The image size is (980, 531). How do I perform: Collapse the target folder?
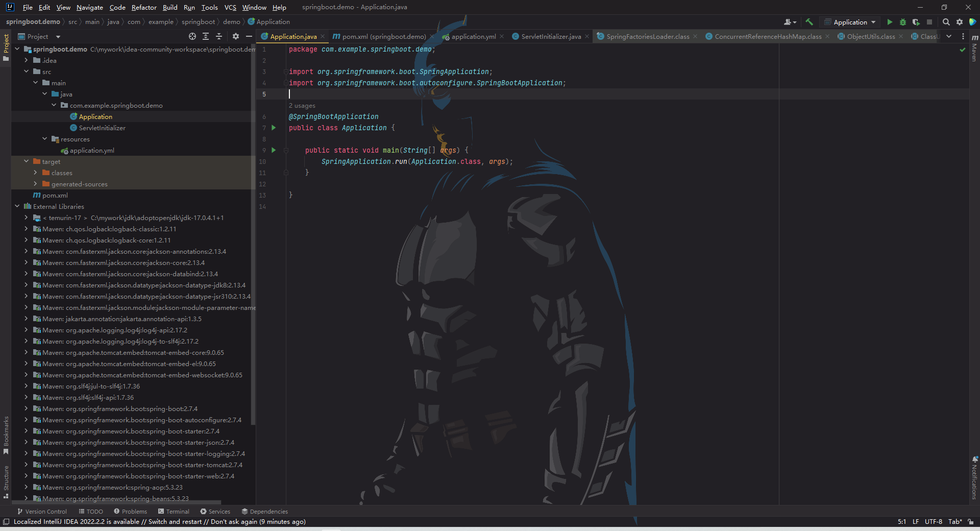26,161
